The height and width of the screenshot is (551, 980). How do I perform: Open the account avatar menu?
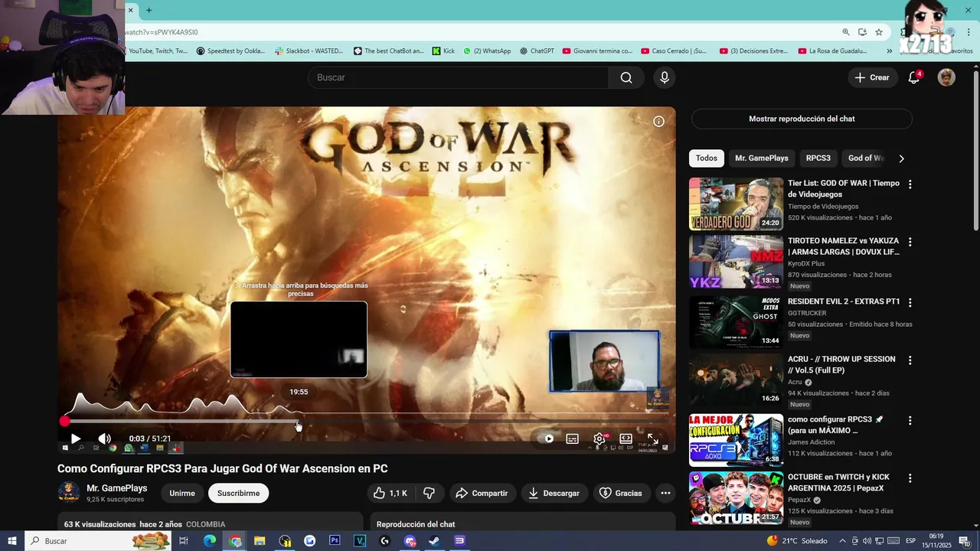pos(946,77)
